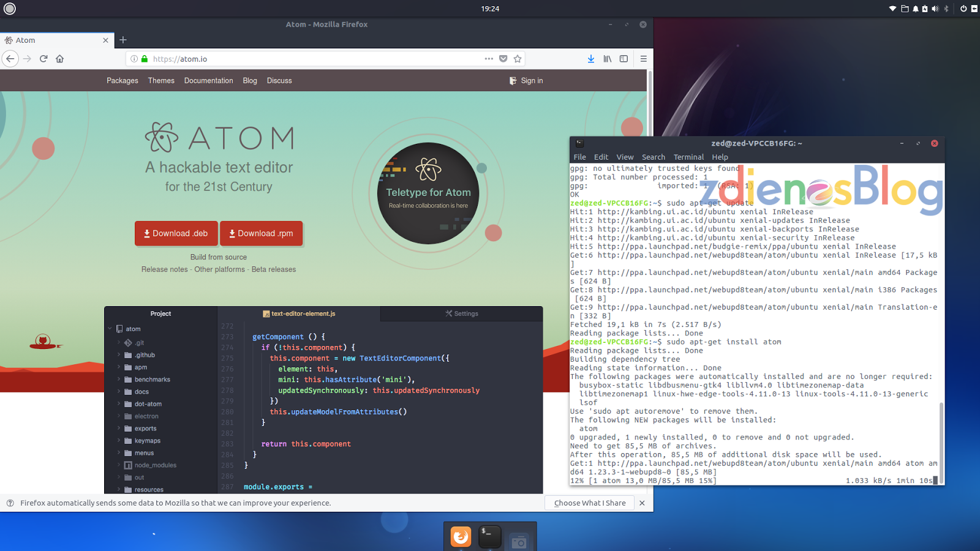Check the battery status indicator

point(925,9)
